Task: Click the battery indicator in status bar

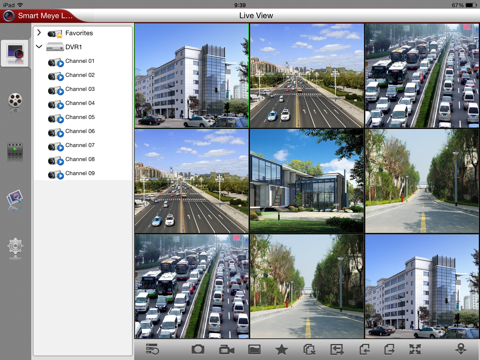Action: click(471, 5)
